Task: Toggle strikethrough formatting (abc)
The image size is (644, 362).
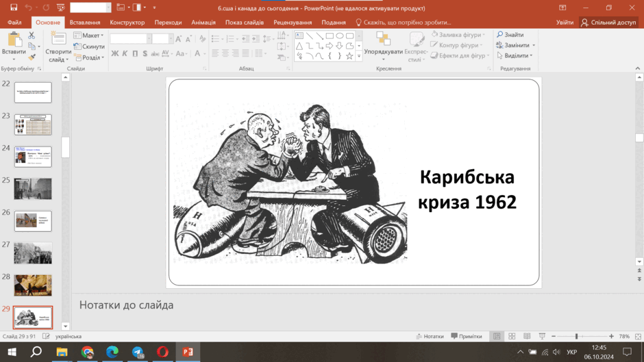Action: [155, 54]
